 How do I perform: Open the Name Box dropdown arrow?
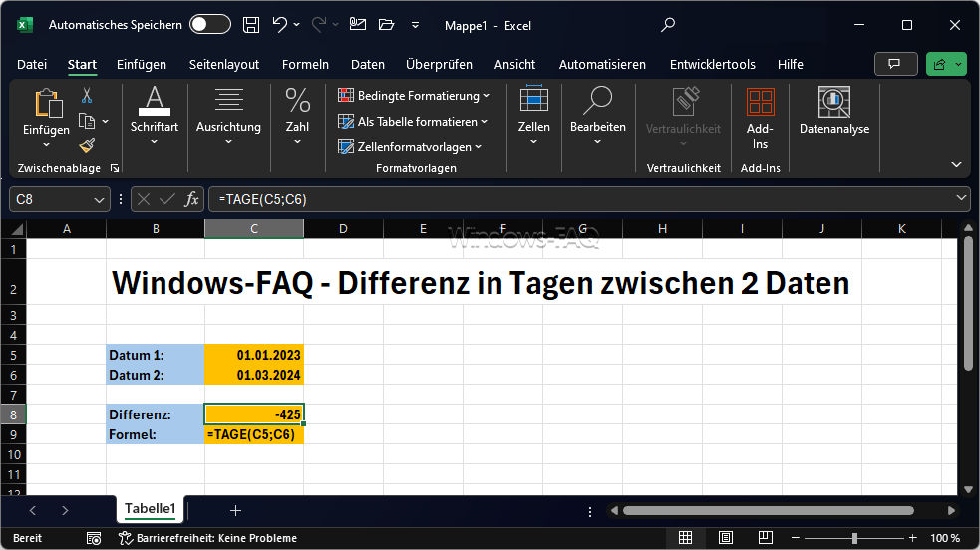(99, 199)
